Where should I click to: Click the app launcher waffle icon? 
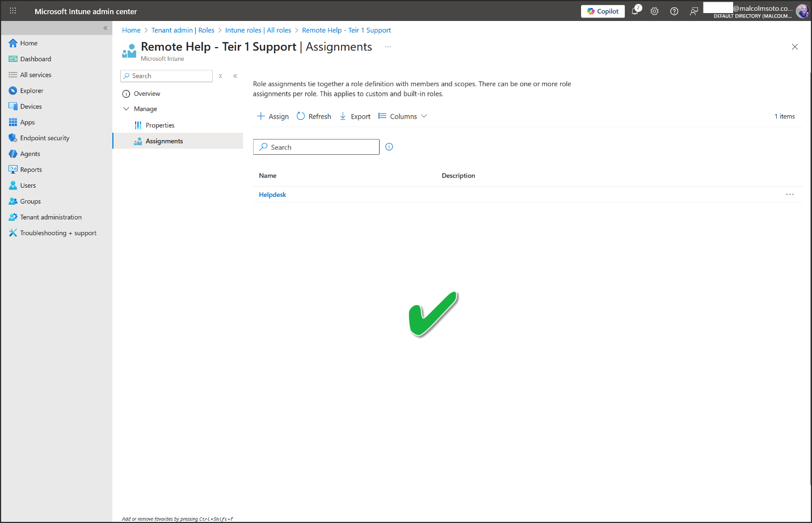pos(12,11)
